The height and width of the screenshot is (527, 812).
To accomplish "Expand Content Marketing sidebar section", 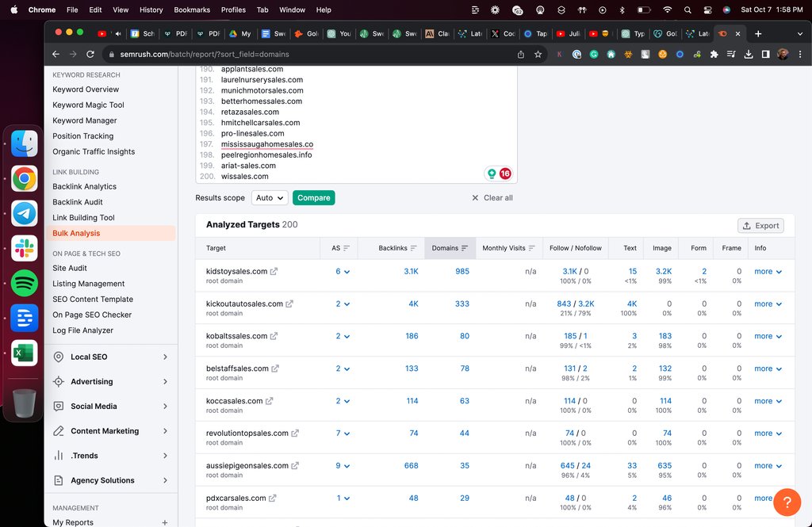I will coord(111,430).
